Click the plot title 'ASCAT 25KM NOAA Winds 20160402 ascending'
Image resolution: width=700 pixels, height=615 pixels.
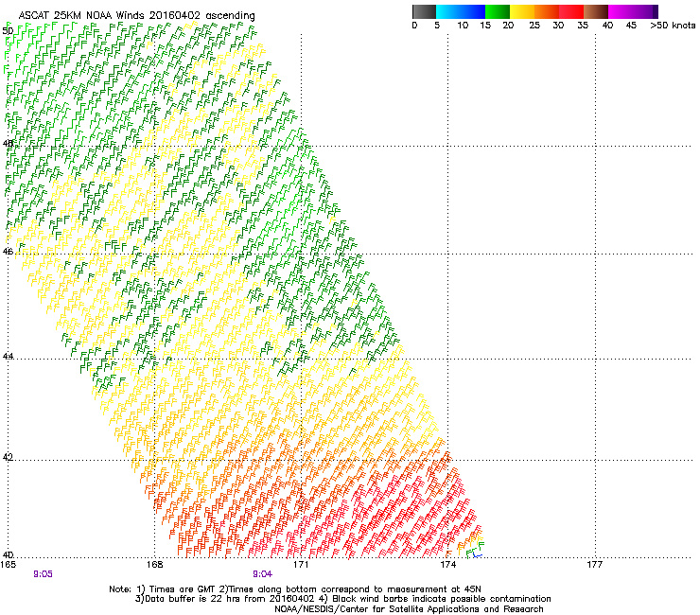coord(136,16)
